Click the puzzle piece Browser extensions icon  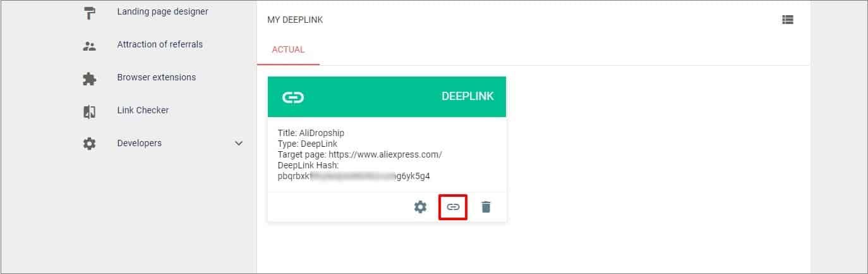click(90, 78)
